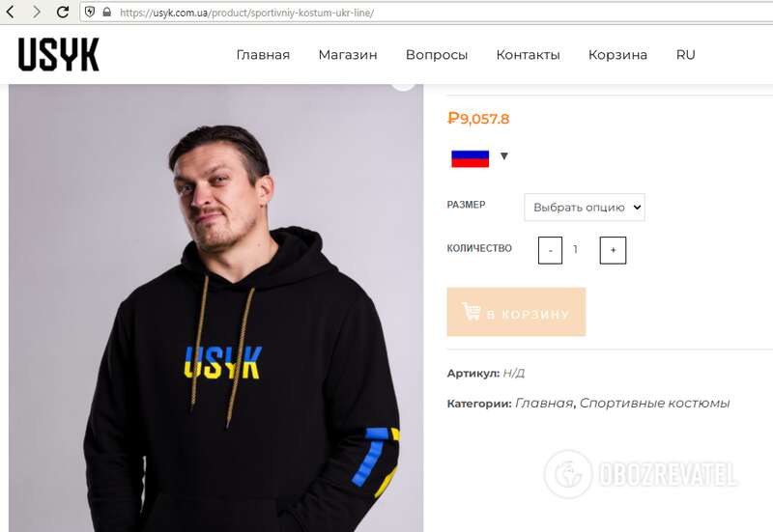Image resolution: width=773 pixels, height=532 pixels.
Task: Open the Магазин menu item
Action: [x=348, y=55]
